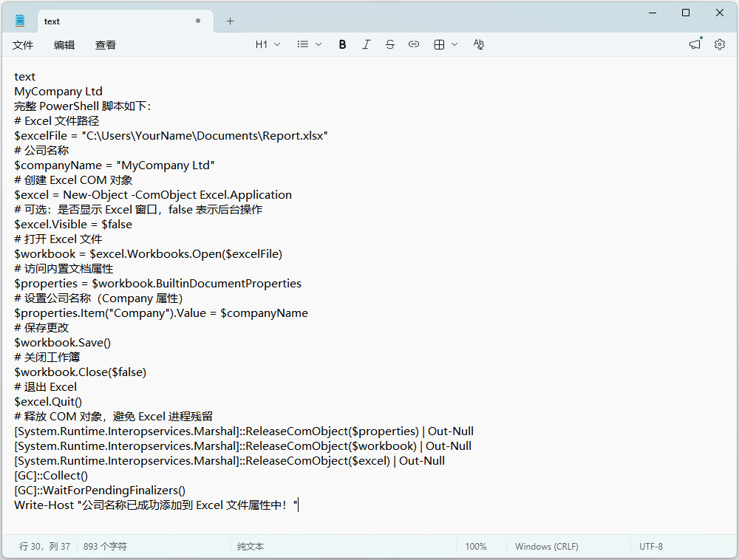Click the 893 个字符 status entry
The height and width of the screenshot is (560, 739).
coord(105,547)
